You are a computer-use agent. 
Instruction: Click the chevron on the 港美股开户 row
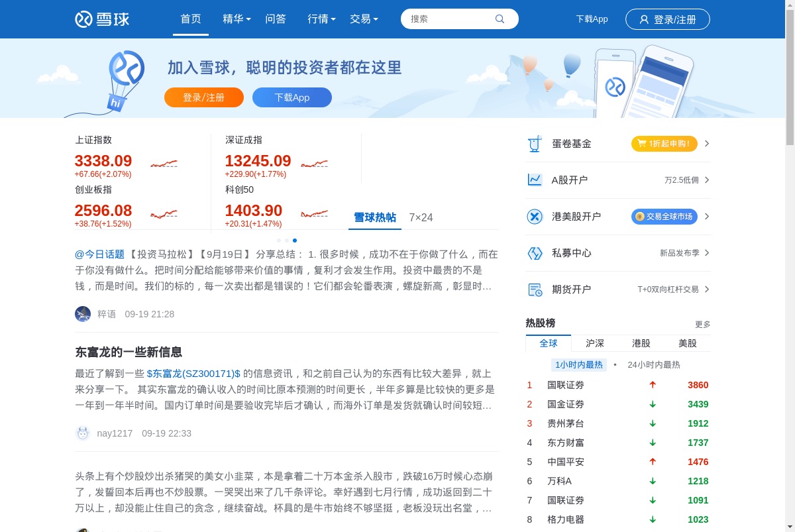coord(707,217)
